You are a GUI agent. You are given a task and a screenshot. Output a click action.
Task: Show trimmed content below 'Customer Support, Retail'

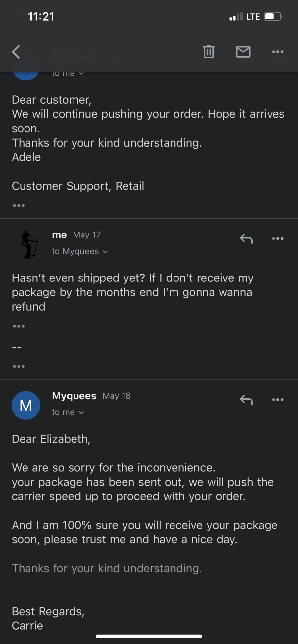[19, 206]
